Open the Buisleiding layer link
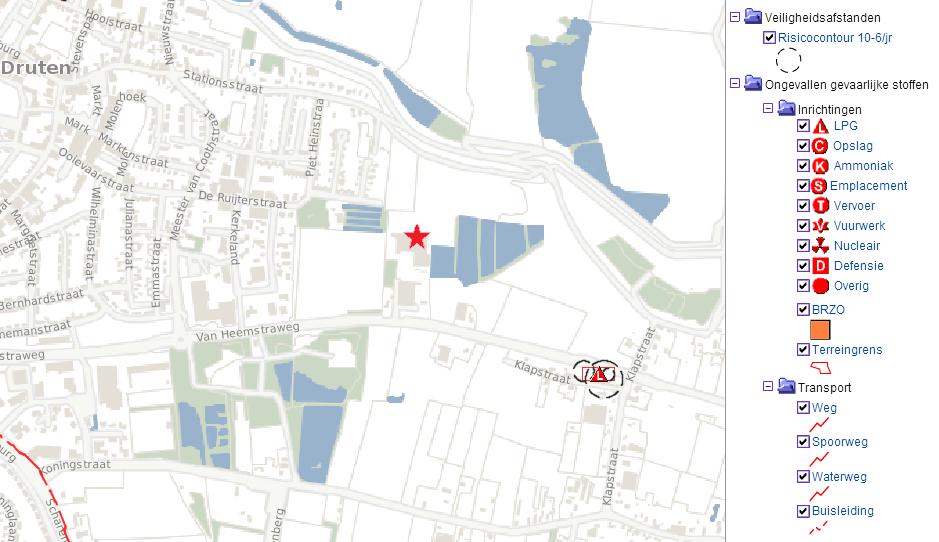 (843, 511)
